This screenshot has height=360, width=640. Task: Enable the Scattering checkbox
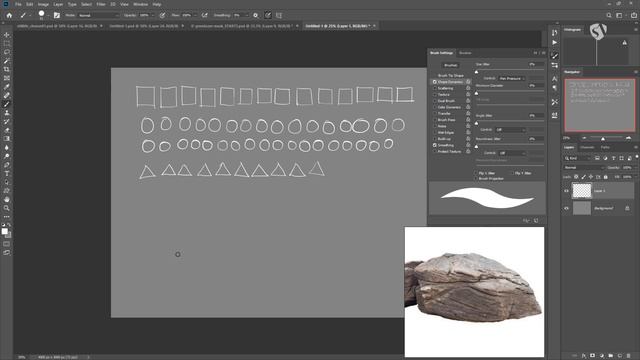[x=435, y=88]
